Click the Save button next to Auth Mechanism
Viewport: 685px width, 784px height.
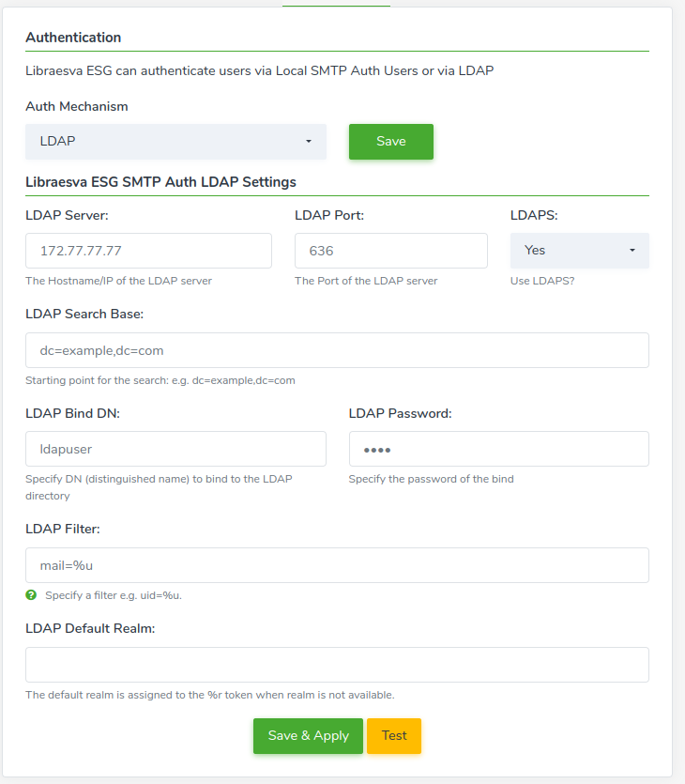pos(390,142)
